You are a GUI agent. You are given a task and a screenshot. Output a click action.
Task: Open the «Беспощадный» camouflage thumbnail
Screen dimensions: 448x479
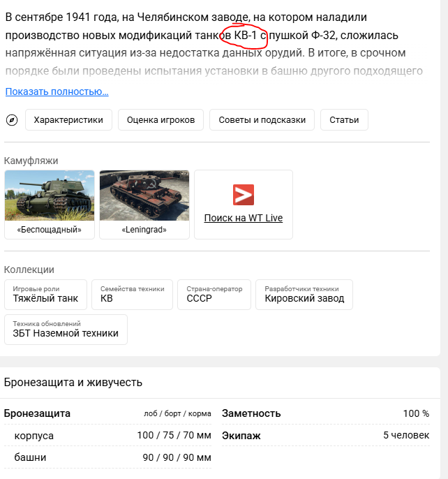(x=50, y=196)
